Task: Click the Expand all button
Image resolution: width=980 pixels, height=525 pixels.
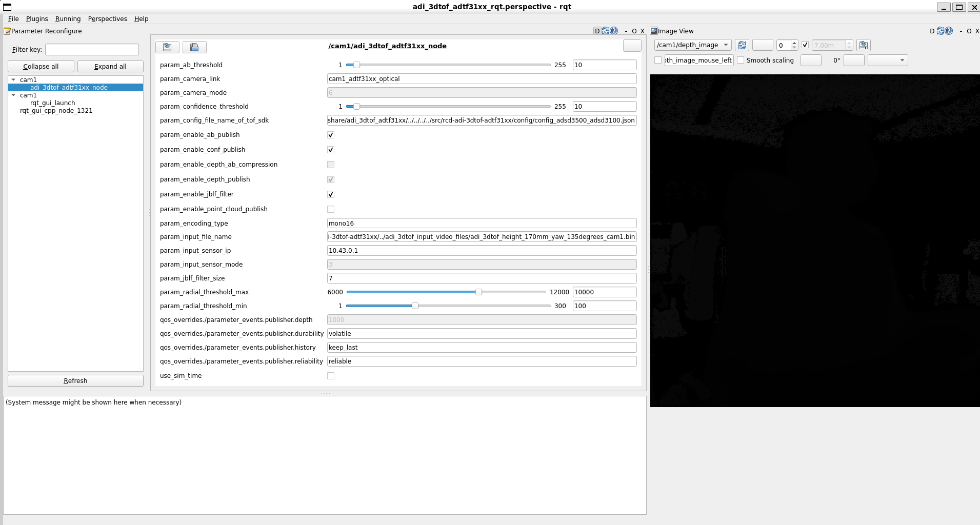Action: [110, 66]
